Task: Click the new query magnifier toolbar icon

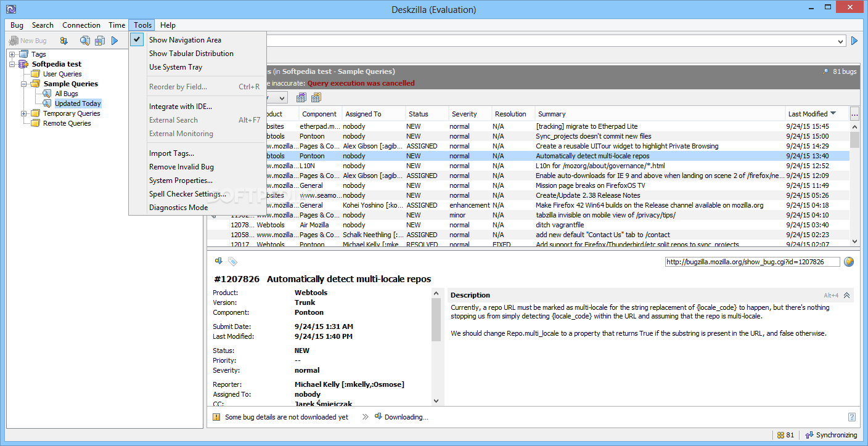Action: tap(85, 41)
